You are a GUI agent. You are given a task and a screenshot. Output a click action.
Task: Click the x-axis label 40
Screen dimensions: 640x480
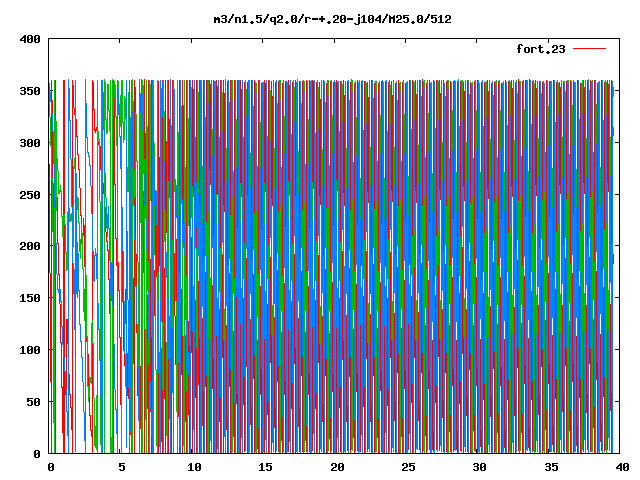point(622,467)
